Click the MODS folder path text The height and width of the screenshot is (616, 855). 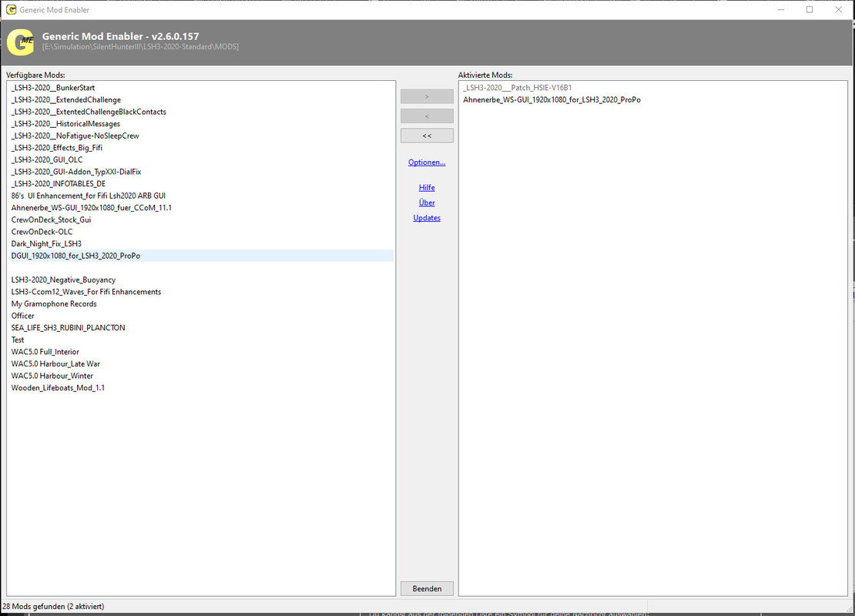(x=141, y=47)
